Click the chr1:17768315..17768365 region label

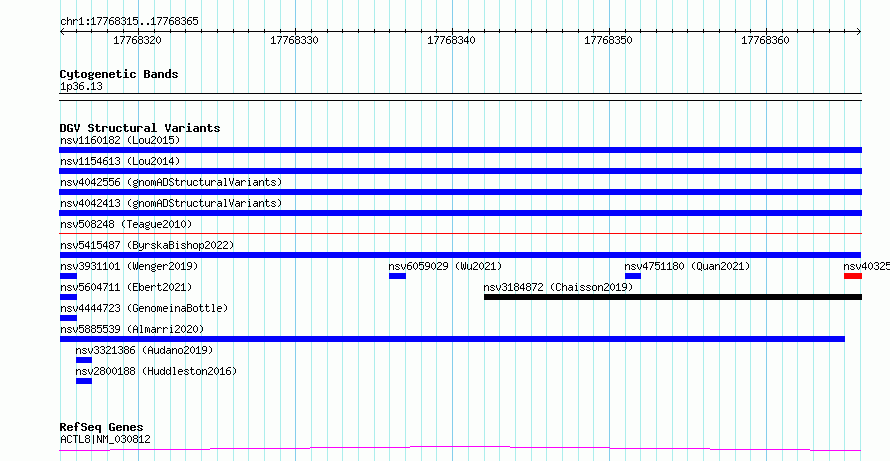coord(129,22)
